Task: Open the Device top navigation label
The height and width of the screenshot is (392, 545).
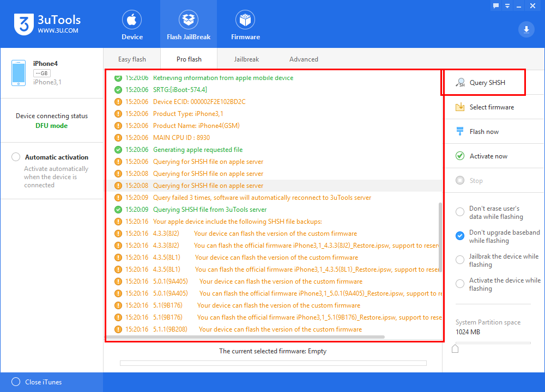Action: point(132,37)
